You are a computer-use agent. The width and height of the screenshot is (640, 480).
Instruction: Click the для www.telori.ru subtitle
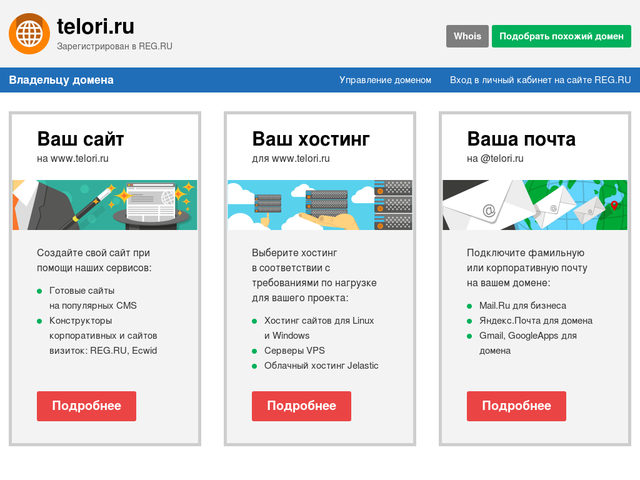[291, 159]
